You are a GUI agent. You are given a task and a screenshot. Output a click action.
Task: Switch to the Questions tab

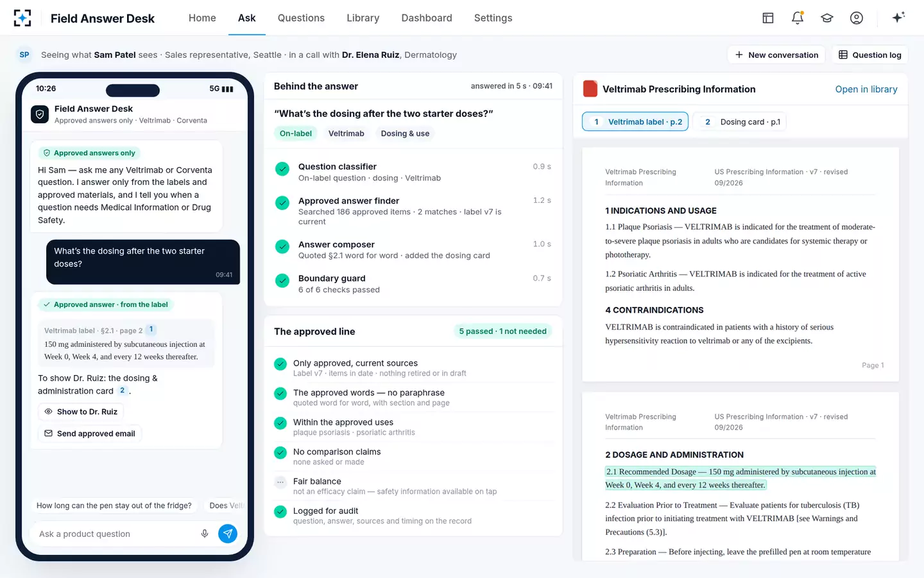coord(301,18)
